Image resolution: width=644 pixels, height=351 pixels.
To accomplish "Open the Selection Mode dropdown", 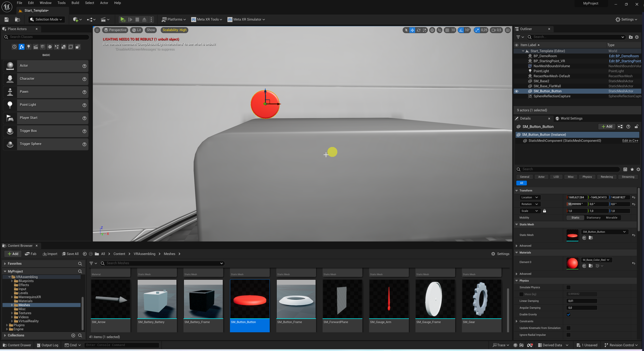I will click(x=46, y=19).
